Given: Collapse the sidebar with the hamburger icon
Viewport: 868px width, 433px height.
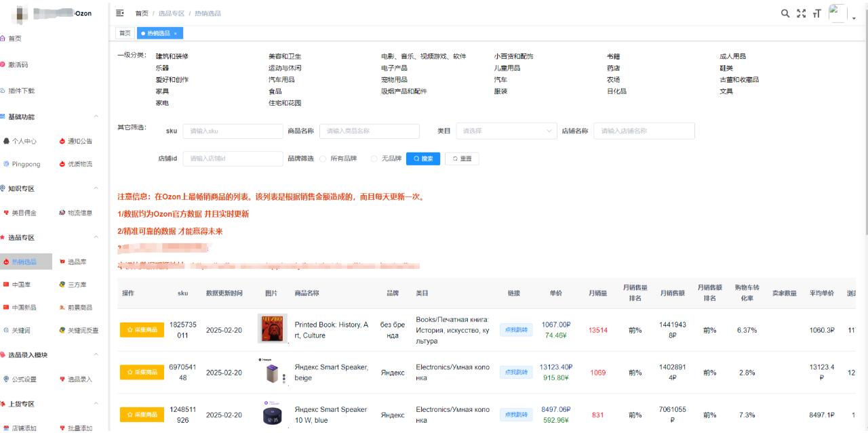Looking at the screenshot, I should click(x=120, y=13).
